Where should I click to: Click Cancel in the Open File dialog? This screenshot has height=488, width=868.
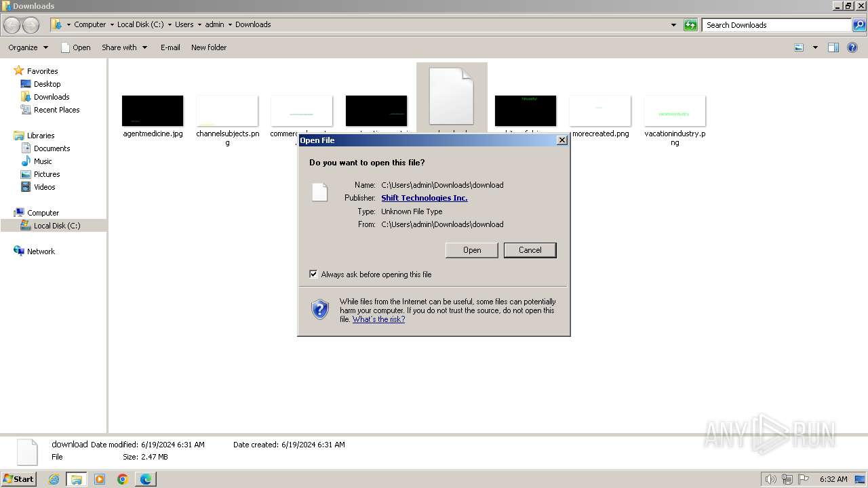click(x=530, y=250)
